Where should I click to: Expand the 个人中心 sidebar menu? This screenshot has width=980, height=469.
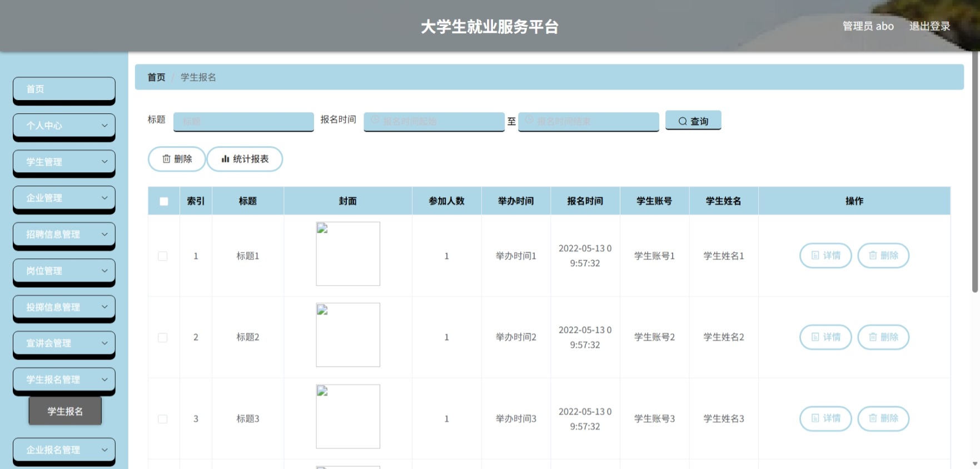64,126
